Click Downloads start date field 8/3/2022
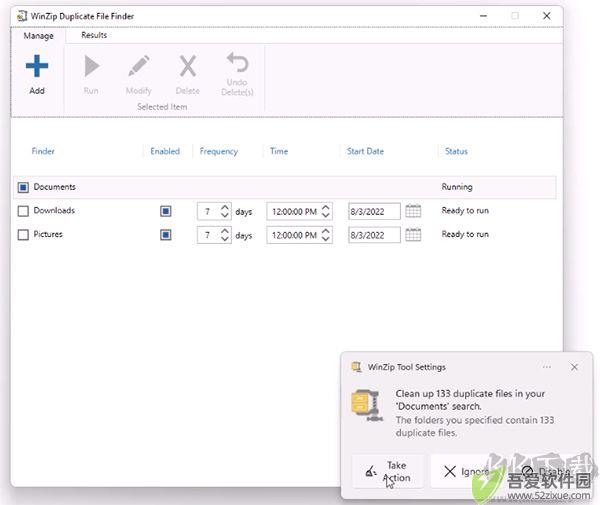Image resolution: width=600 pixels, height=505 pixels. coord(374,211)
